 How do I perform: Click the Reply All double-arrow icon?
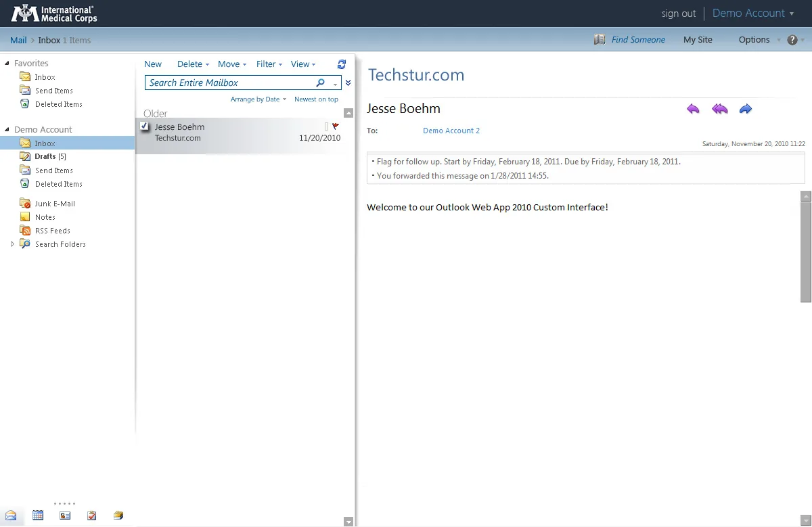point(719,109)
